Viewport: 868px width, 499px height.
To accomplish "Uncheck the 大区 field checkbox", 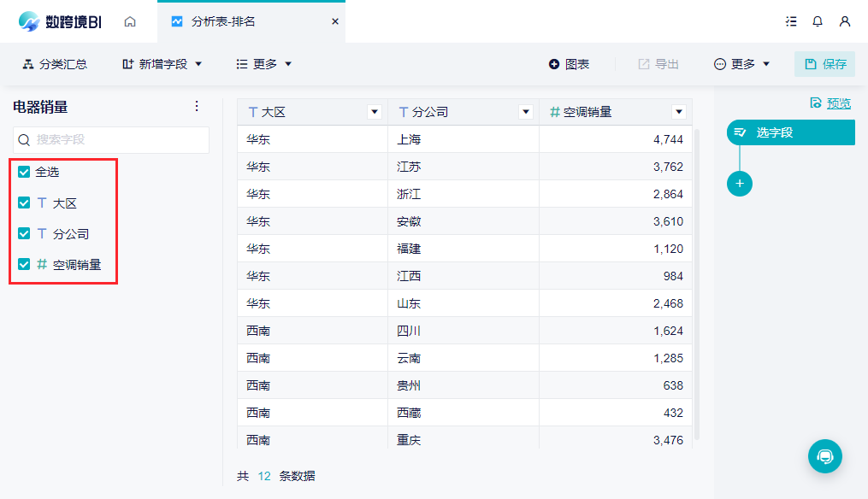I will tap(24, 203).
